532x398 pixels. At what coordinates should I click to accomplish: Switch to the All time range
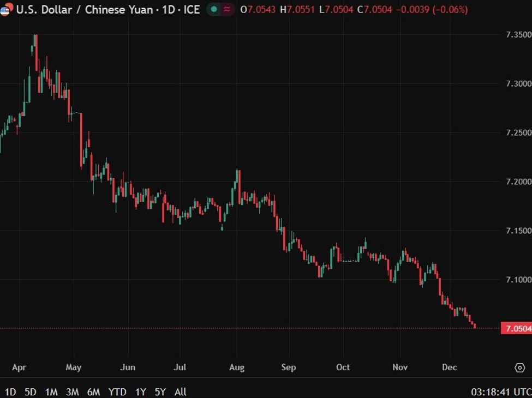(x=180, y=392)
